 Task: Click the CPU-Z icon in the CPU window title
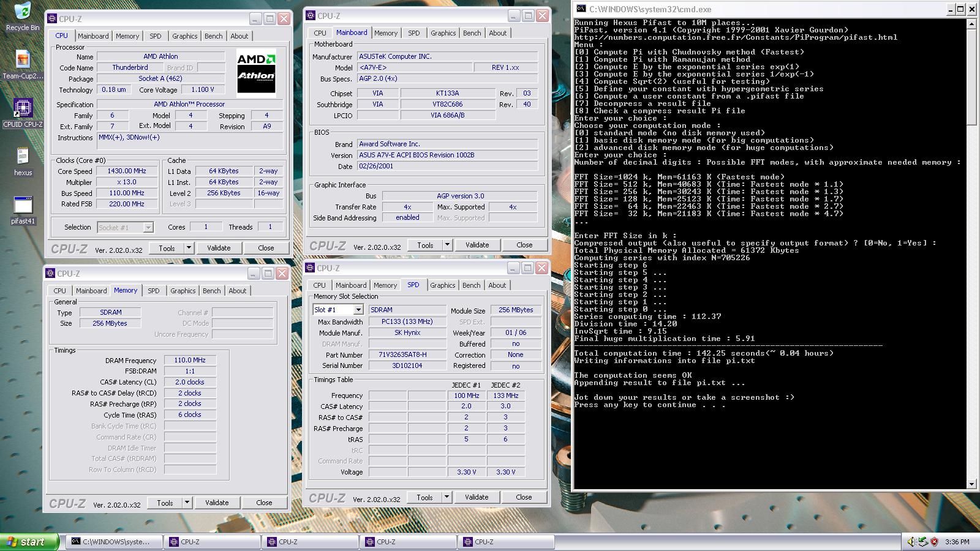52,19
